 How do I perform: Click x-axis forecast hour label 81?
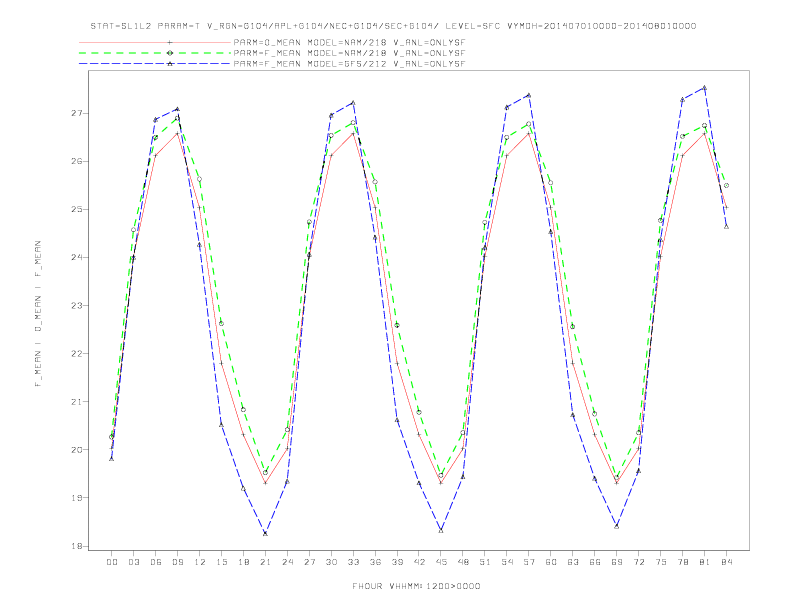coord(705,562)
